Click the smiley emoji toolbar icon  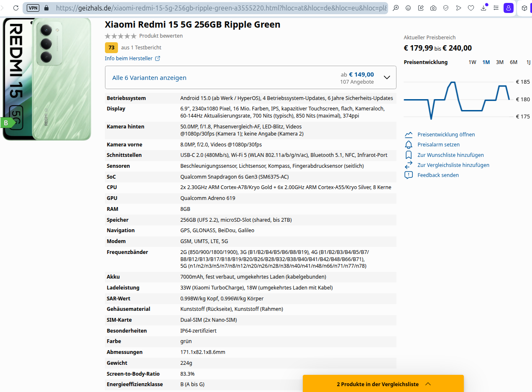pos(408,8)
